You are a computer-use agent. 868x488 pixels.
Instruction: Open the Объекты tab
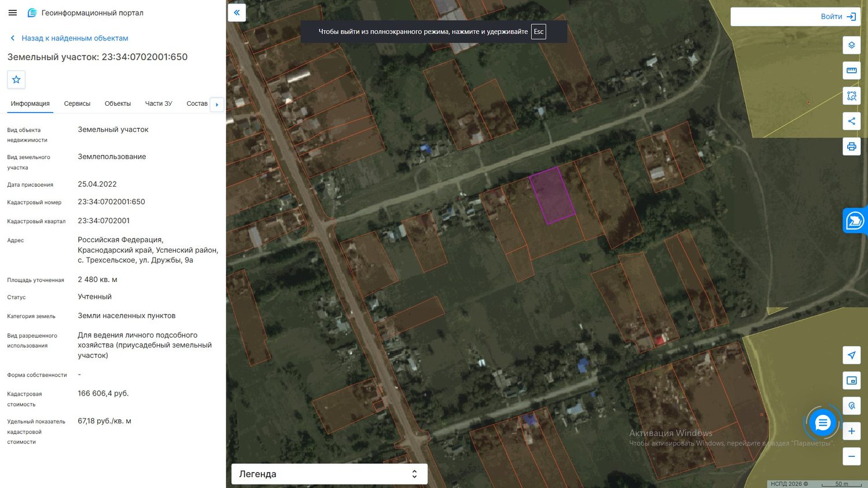(117, 104)
